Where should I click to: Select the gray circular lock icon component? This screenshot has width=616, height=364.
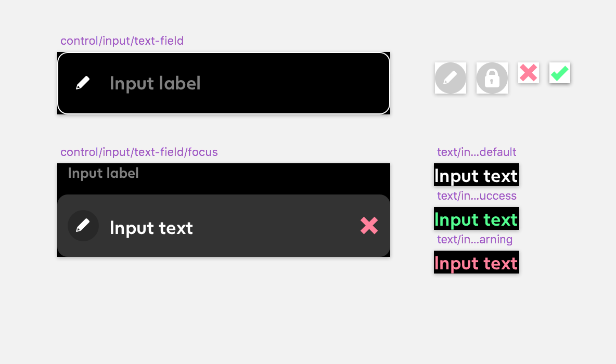[x=492, y=78]
